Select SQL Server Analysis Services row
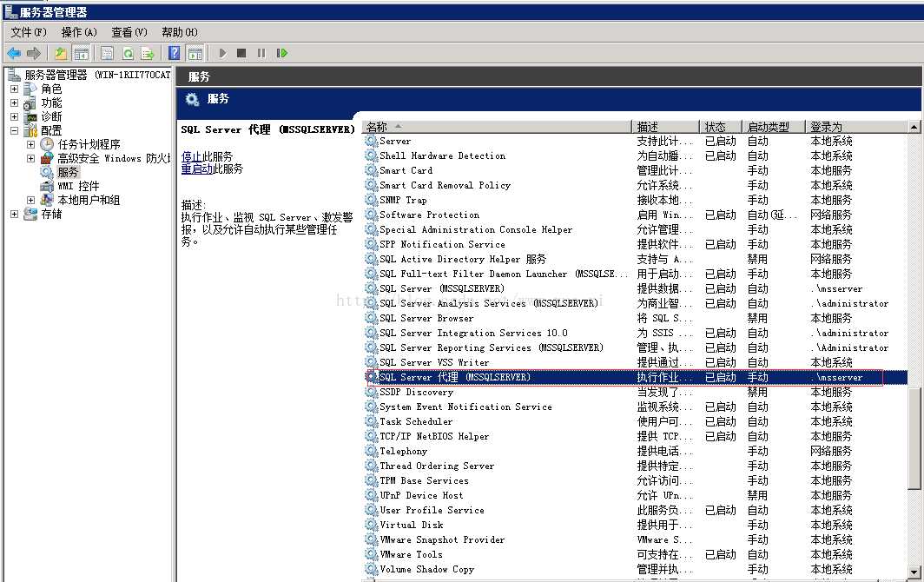Screen dimensions: 924x582 pyautogui.click(x=636, y=304)
